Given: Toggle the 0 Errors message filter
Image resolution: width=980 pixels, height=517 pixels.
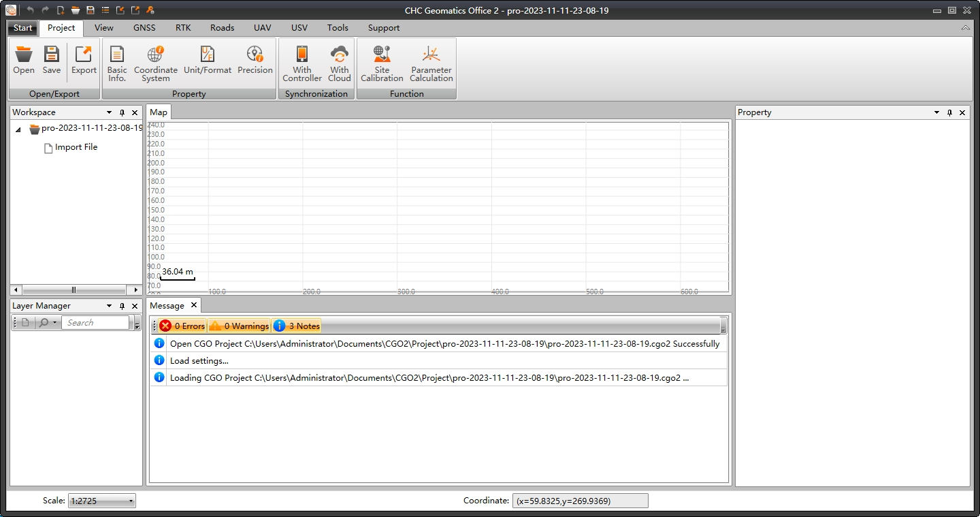Looking at the screenshot, I should [182, 326].
